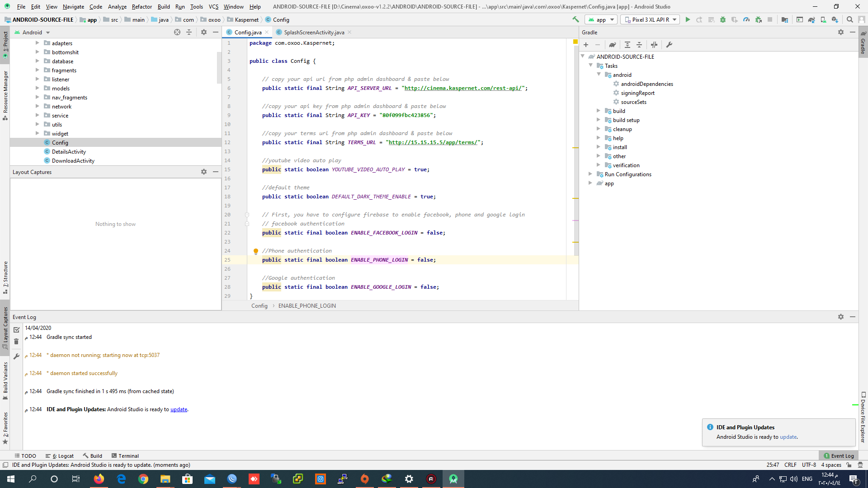Sync project with Gradle files
This screenshot has width=868, height=488.
[811, 19]
